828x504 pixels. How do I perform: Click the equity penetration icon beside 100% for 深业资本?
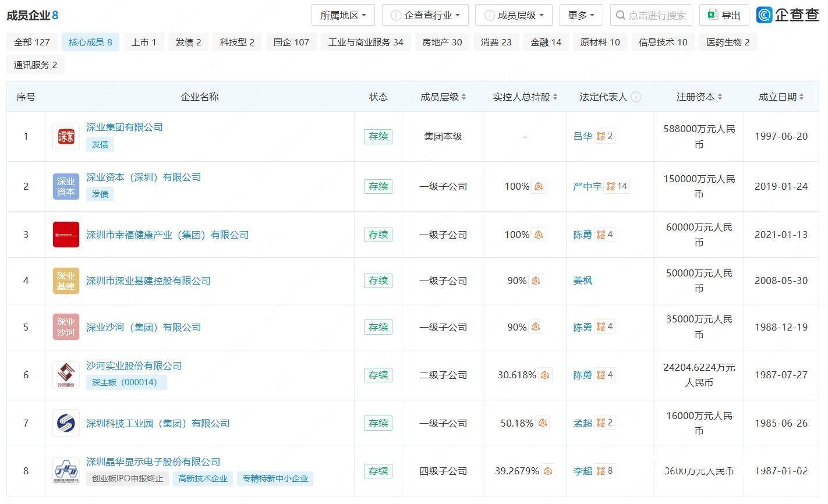[x=539, y=186]
